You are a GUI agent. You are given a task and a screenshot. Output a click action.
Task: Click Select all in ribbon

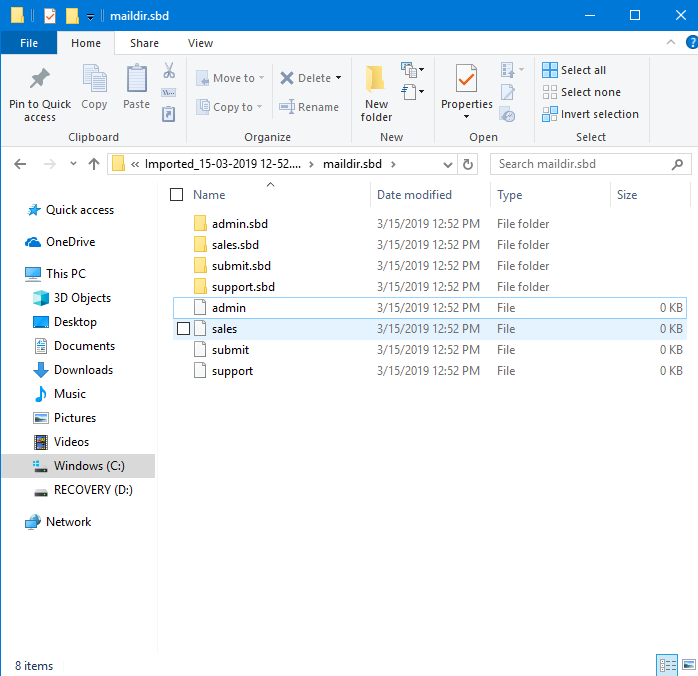[574, 70]
